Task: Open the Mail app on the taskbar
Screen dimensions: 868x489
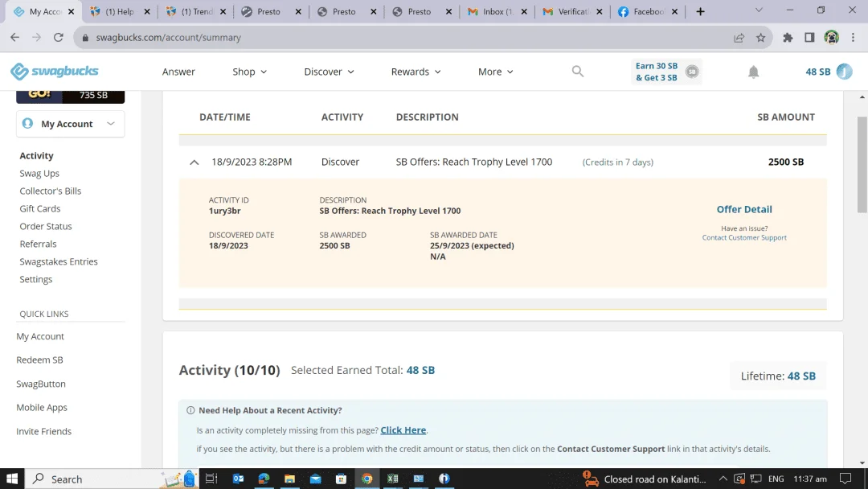Action: (316, 479)
